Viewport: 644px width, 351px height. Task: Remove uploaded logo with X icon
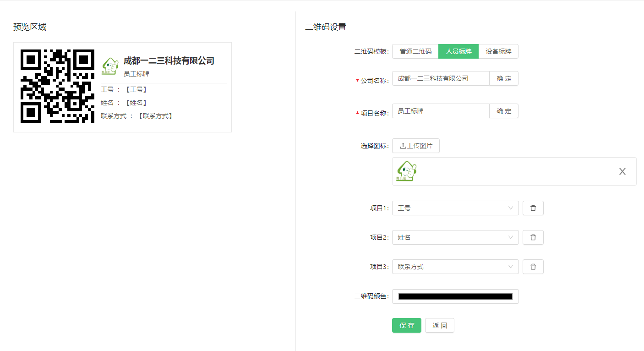click(x=622, y=171)
